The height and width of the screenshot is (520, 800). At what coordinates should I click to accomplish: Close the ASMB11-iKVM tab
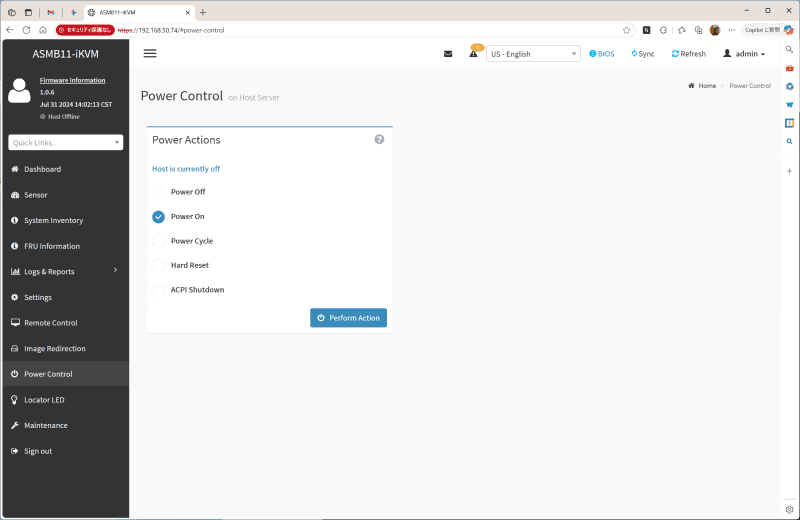[x=188, y=12]
